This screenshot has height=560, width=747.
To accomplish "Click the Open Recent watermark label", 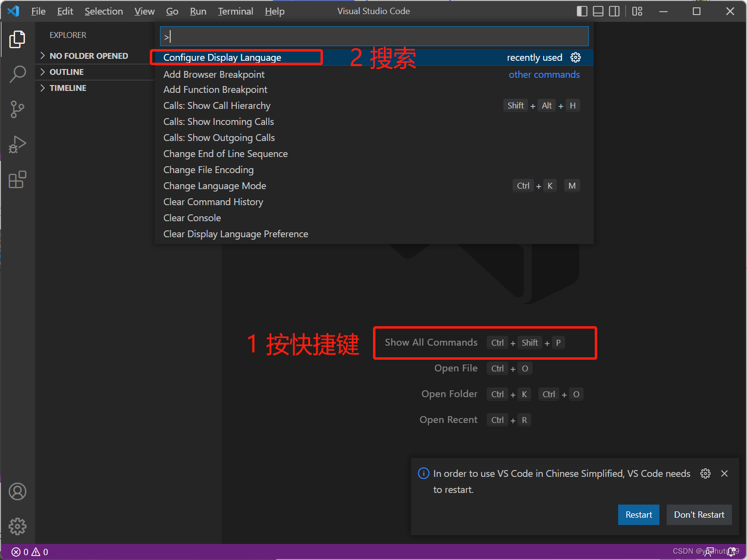I will click(448, 420).
